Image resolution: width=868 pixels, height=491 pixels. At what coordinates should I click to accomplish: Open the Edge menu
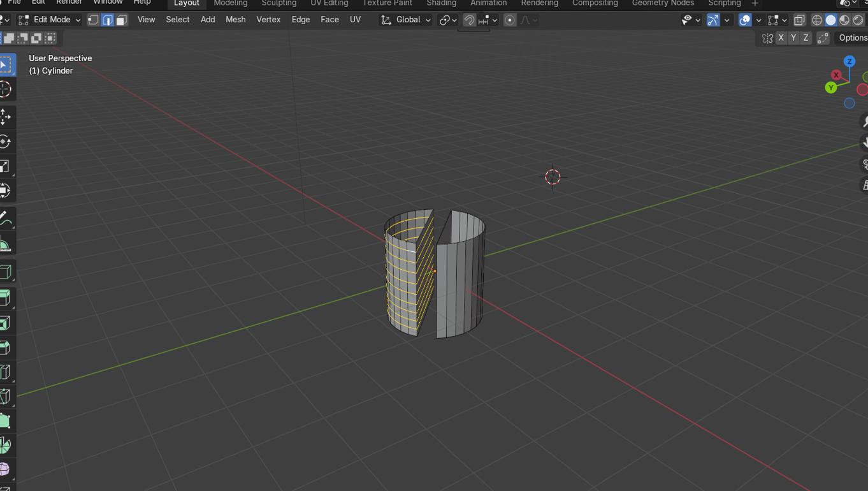coord(301,20)
